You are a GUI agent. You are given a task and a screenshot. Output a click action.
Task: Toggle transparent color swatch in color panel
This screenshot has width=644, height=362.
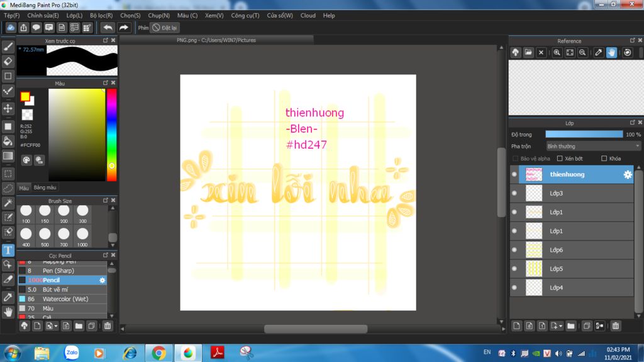pyautogui.click(x=27, y=115)
